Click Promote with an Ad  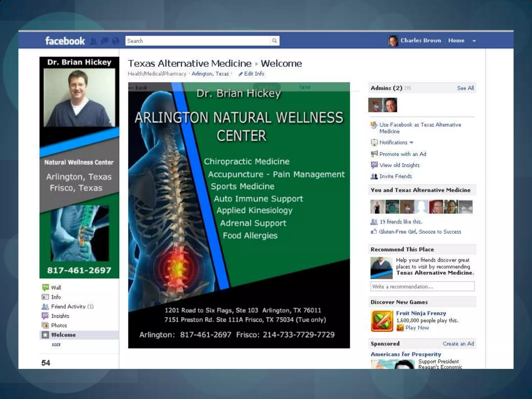pyautogui.click(x=402, y=154)
